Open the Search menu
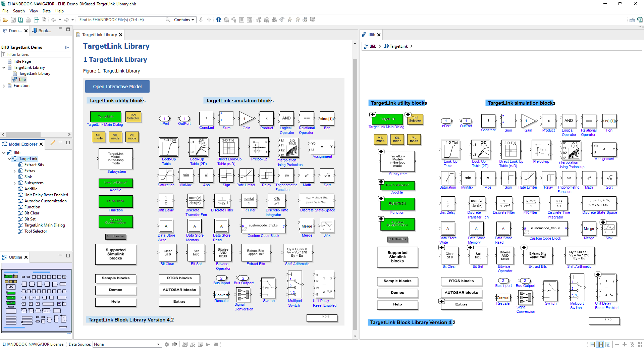Viewport: 644px width, 349px height. (x=19, y=11)
